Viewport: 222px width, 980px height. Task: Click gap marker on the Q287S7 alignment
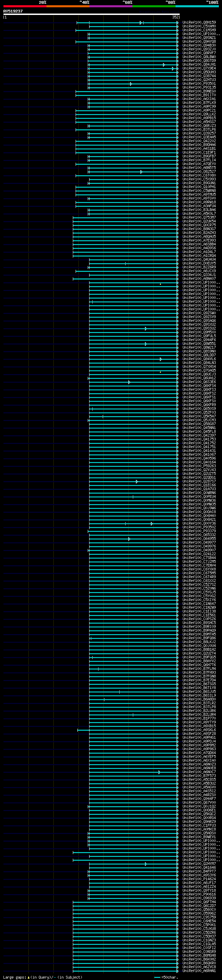click(137, 482)
